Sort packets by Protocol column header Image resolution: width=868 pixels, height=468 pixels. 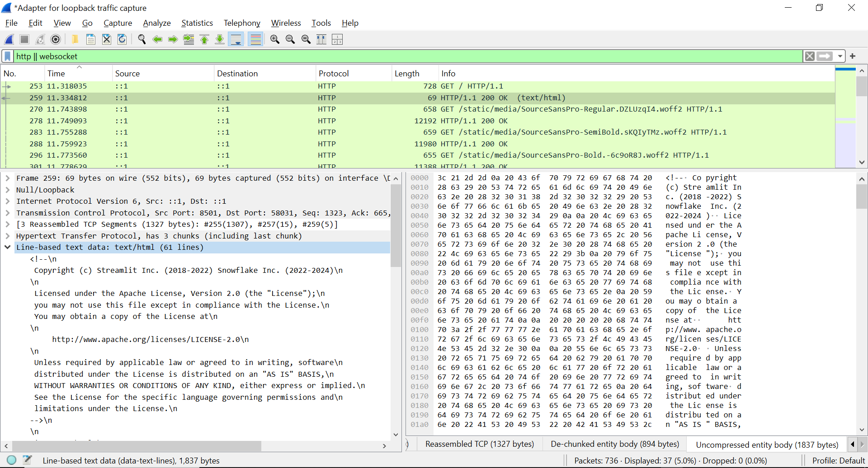coord(354,73)
